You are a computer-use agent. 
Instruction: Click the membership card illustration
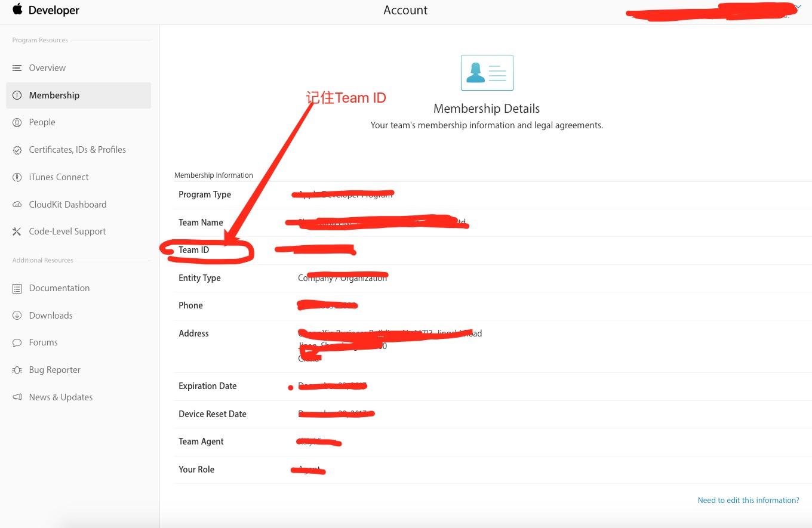click(x=487, y=73)
